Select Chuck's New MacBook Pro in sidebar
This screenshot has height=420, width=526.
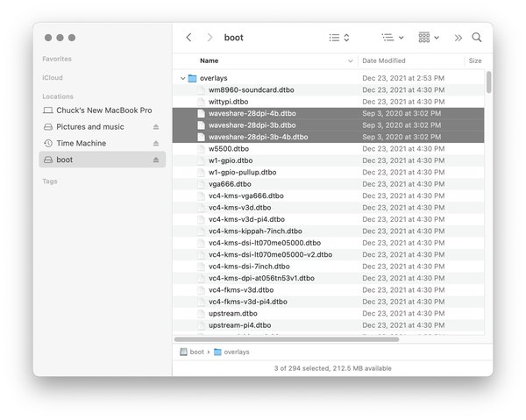point(103,110)
